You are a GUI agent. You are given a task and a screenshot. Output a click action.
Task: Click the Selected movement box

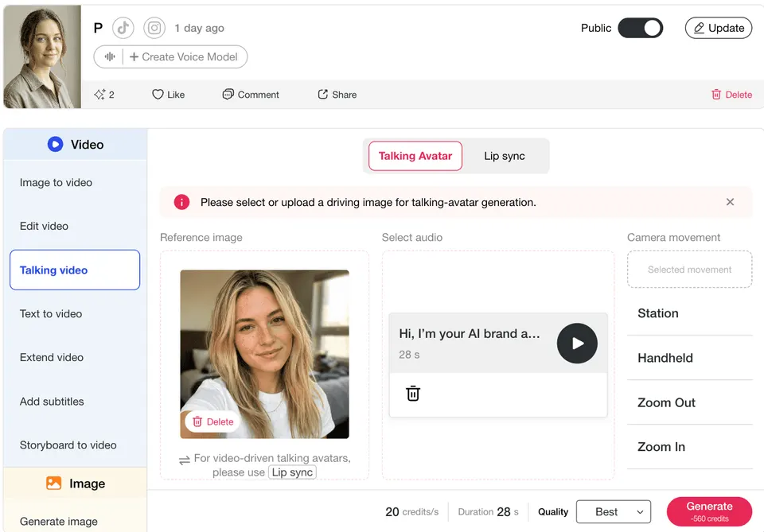click(689, 269)
